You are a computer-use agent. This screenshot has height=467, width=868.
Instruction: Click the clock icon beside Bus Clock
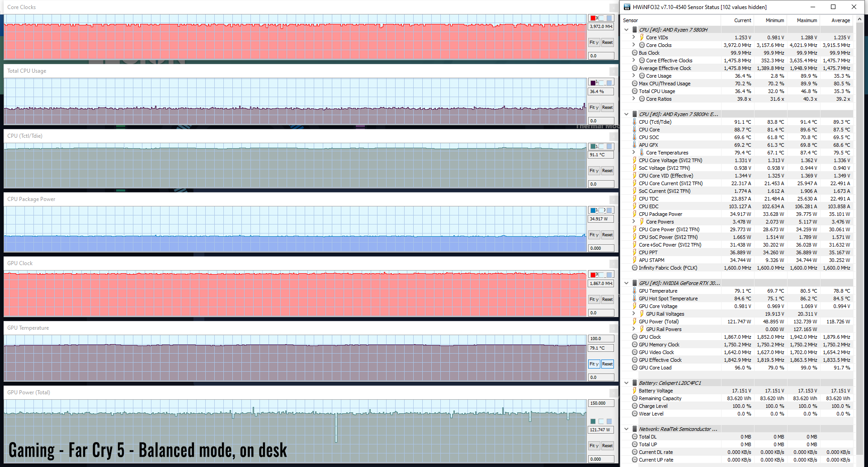click(635, 53)
